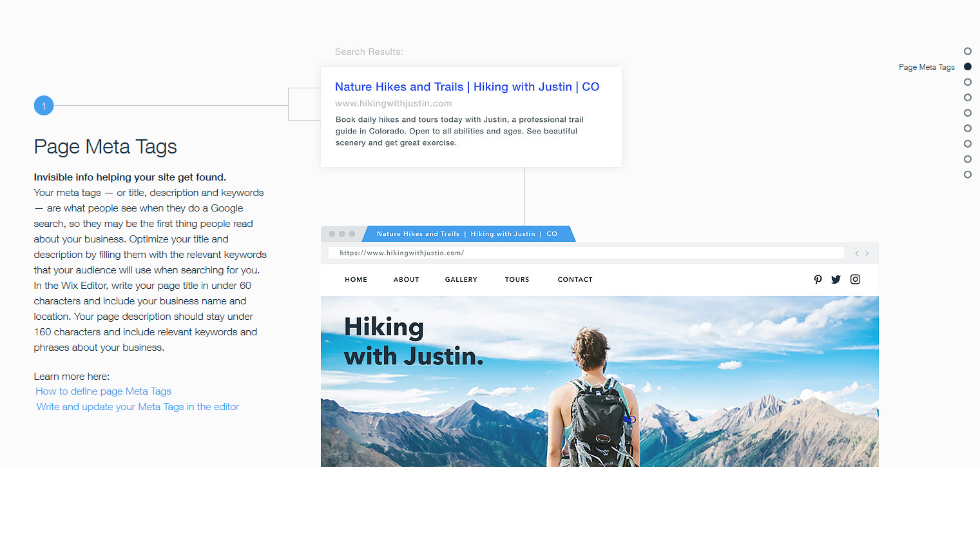Click the 'Page Meta Tags' label beside navigation dots

tap(927, 67)
